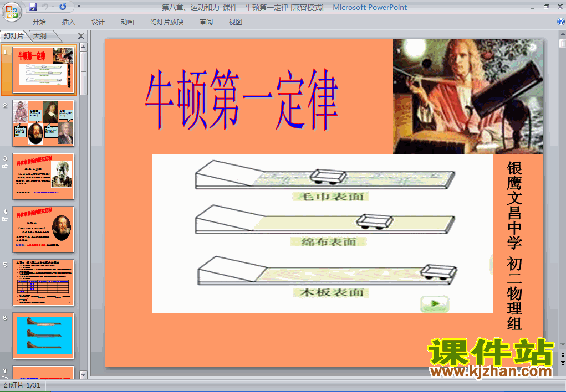Image resolution: width=566 pixels, height=392 pixels.
Task: Open PowerPoint Help via the question mark icon
Action: tap(561, 22)
